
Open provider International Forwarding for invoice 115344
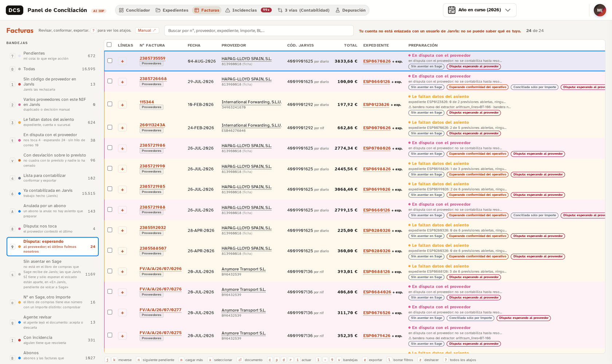251,102
